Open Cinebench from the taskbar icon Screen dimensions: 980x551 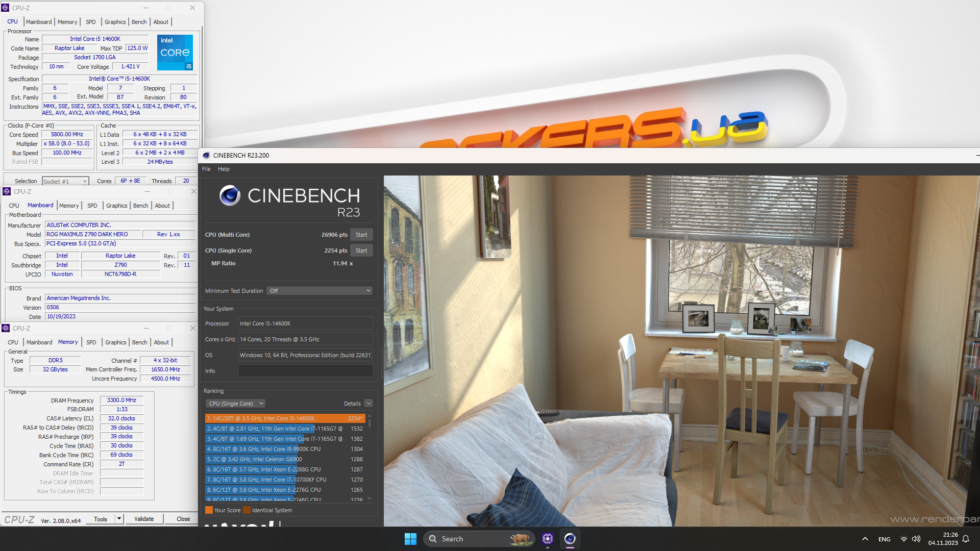point(570,539)
